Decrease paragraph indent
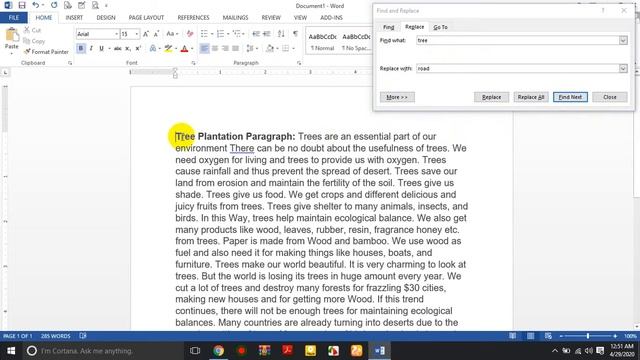Image resolution: width=640 pixels, height=360 pixels. 256,34
